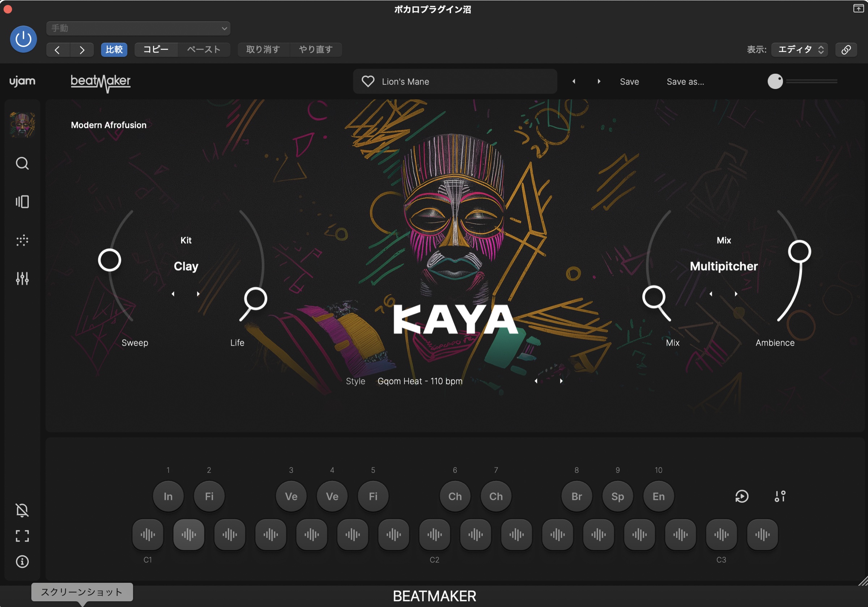This screenshot has height=607, width=868.
Task: Select next Kit with right arrow under Clay
Action: coord(198,294)
